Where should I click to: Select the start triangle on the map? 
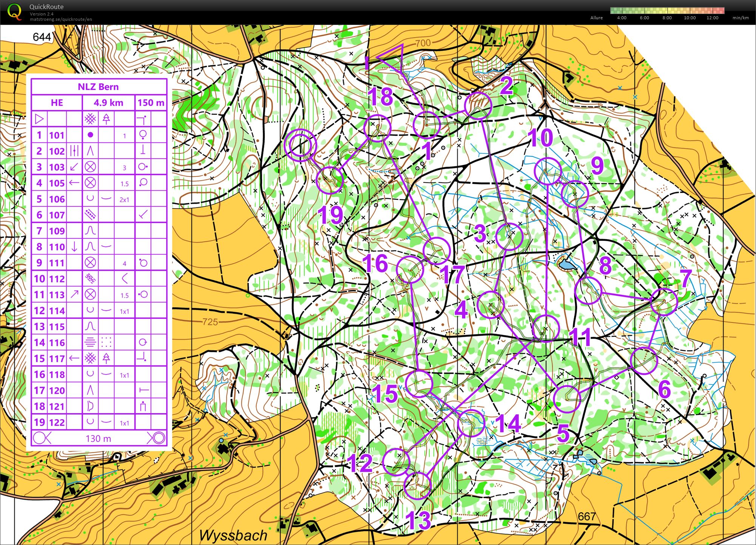pyautogui.click(x=393, y=57)
